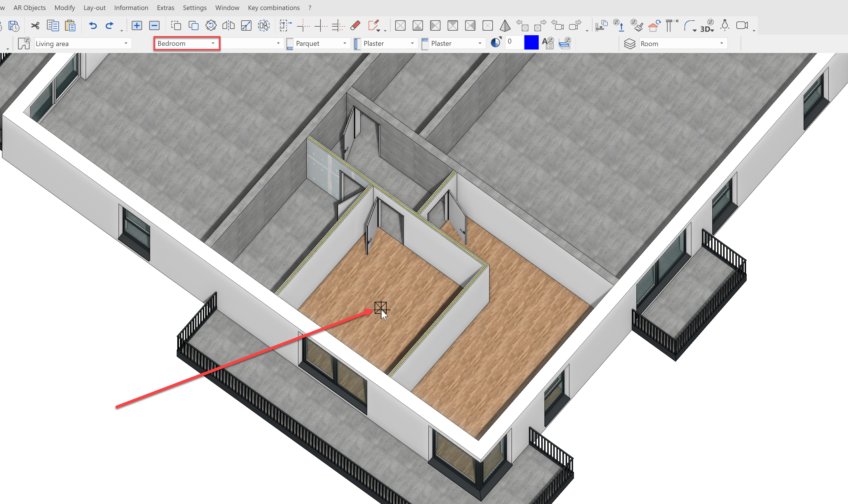Screen dimensions: 848x504
Task: Click the video camera icon
Action: coord(742,25)
